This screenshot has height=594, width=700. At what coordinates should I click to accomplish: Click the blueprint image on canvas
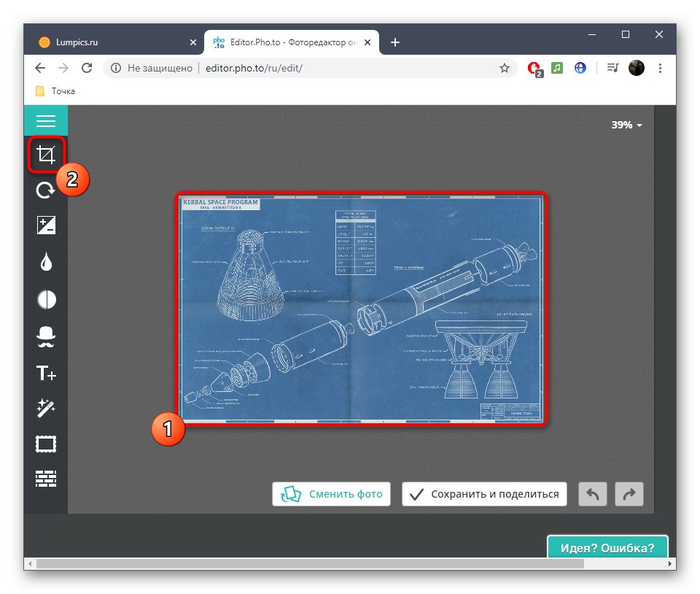pyautogui.click(x=361, y=309)
